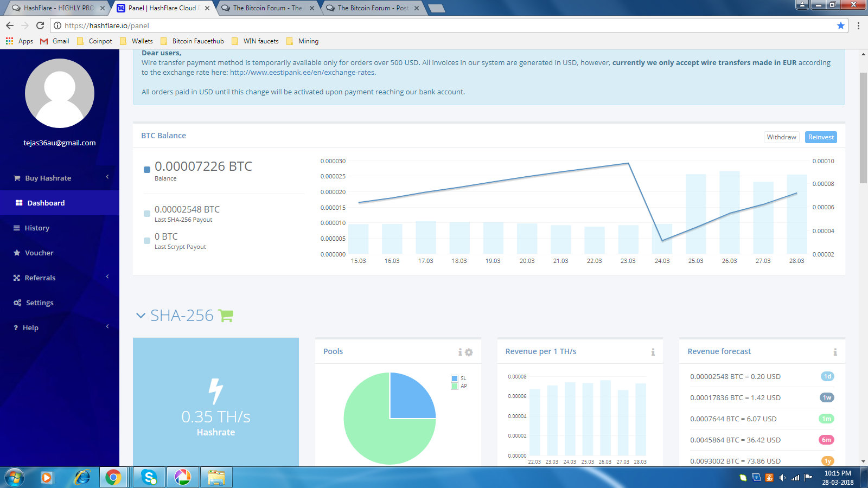The image size is (868, 488).
Task: Open Apps shortcut in bookmarks bar
Action: coord(20,41)
